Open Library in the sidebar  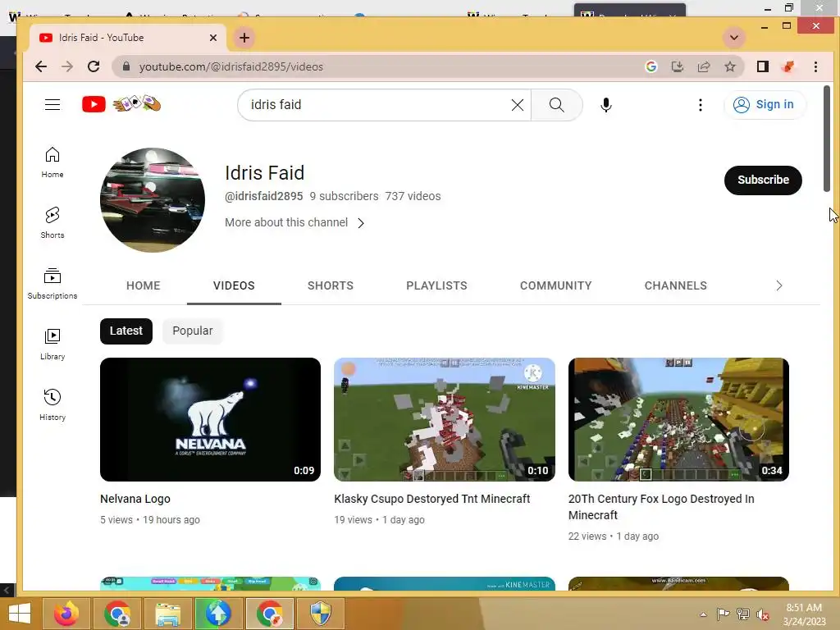(x=52, y=345)
